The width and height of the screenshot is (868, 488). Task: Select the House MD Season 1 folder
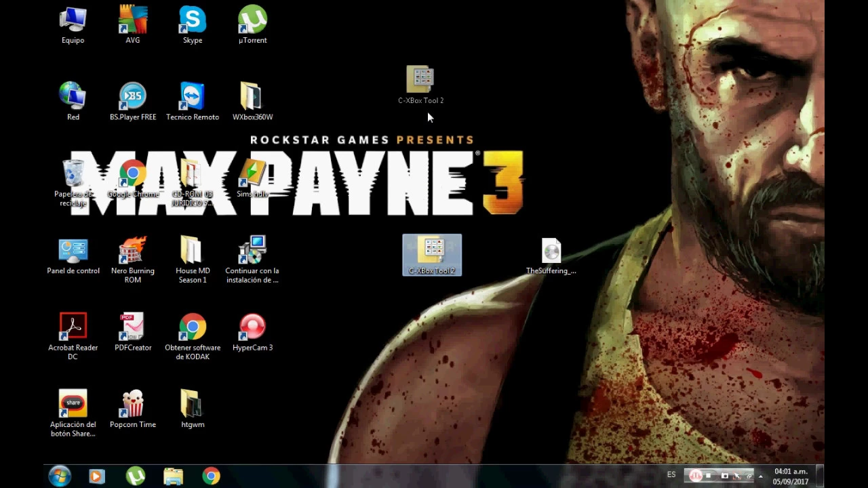click(193, 260)
